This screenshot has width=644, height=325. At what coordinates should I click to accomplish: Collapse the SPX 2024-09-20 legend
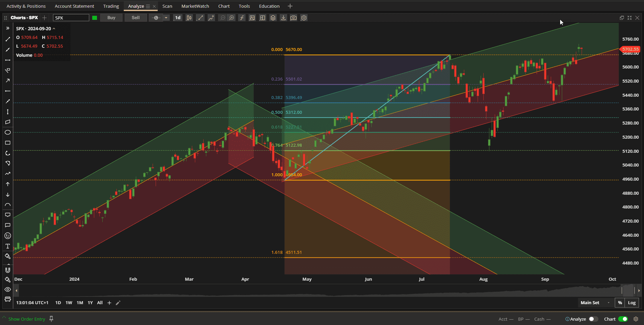pos(54,29)
